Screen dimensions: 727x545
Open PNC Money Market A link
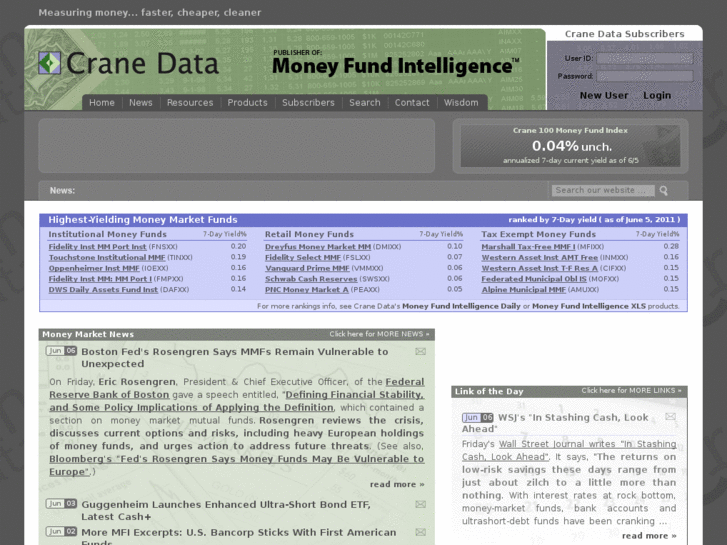pyautogui.click(x=306, y=289)
